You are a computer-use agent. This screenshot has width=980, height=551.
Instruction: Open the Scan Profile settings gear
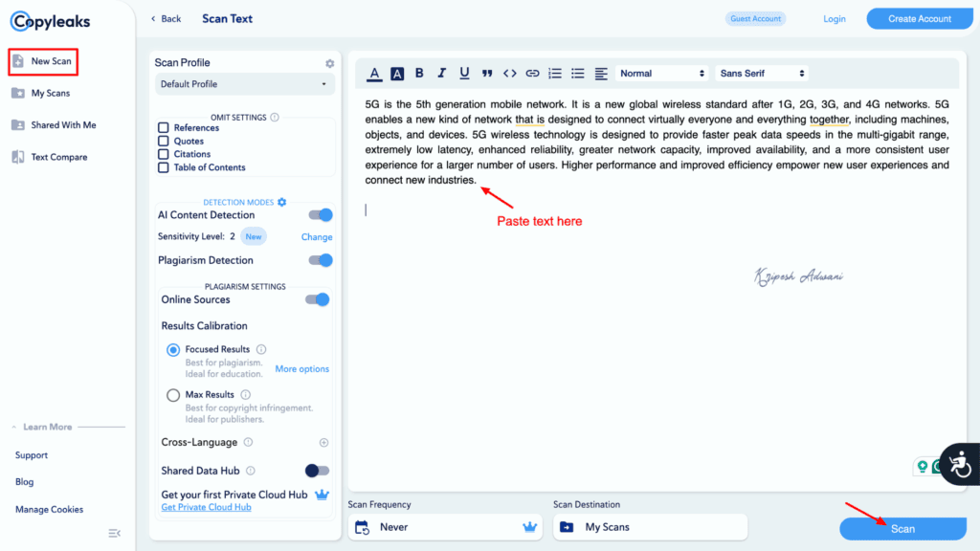click(329, 62)
